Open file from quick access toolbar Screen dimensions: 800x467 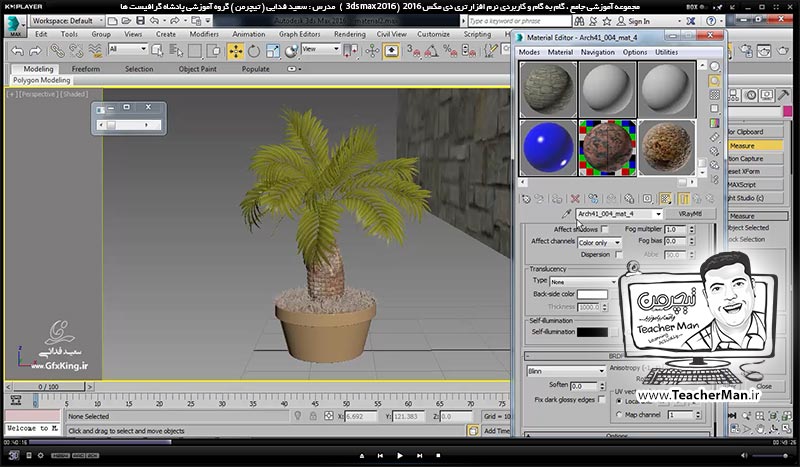click(x=126, y=21)
